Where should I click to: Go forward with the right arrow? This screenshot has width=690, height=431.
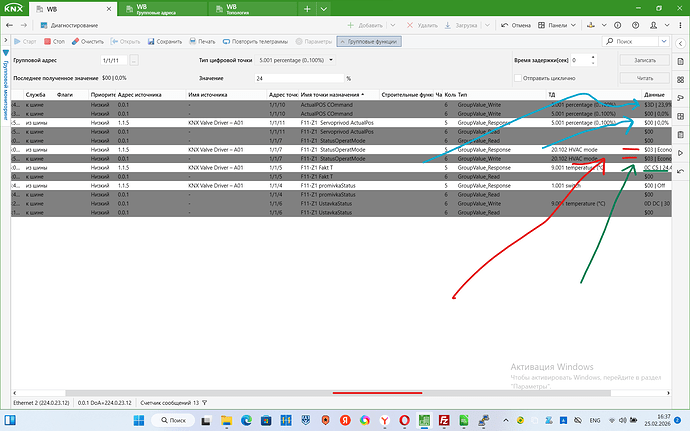pyautogui.click(x=24, y=25)
